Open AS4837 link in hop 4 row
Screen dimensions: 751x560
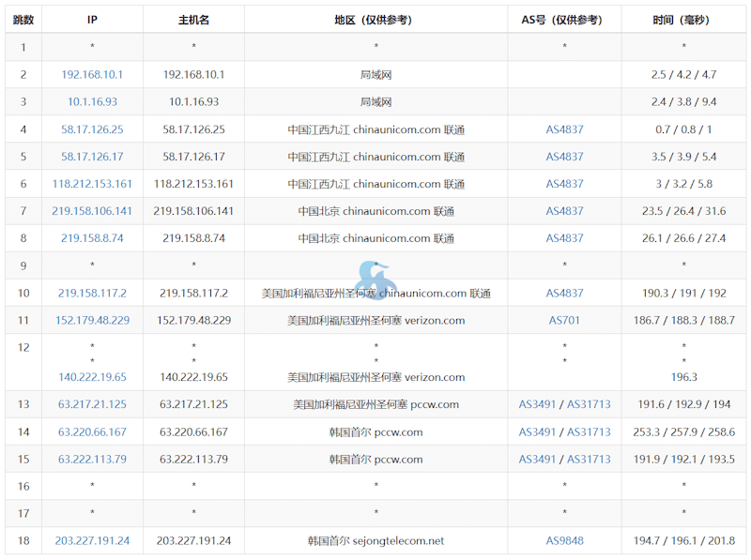click(565, 129)
